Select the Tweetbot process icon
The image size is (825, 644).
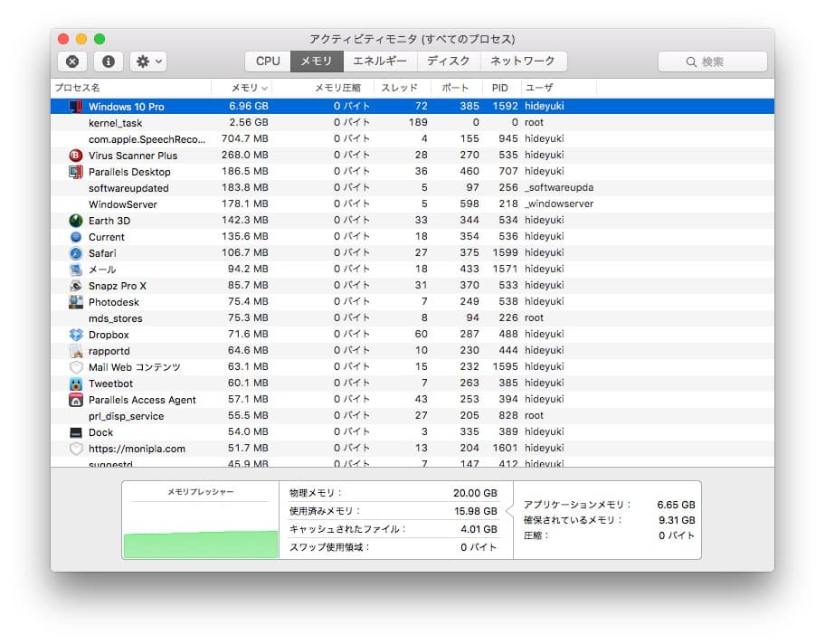[x=76, y=384]
